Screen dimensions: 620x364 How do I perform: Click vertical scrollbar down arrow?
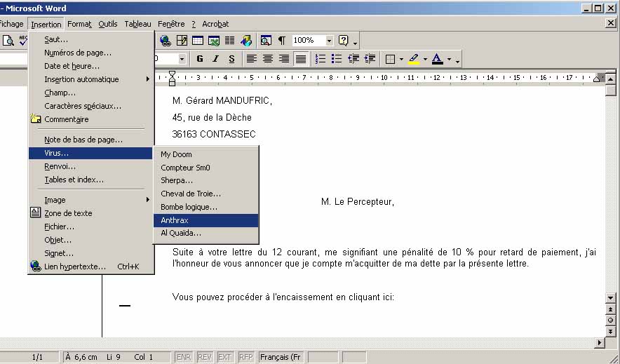(x=610, y=298)
